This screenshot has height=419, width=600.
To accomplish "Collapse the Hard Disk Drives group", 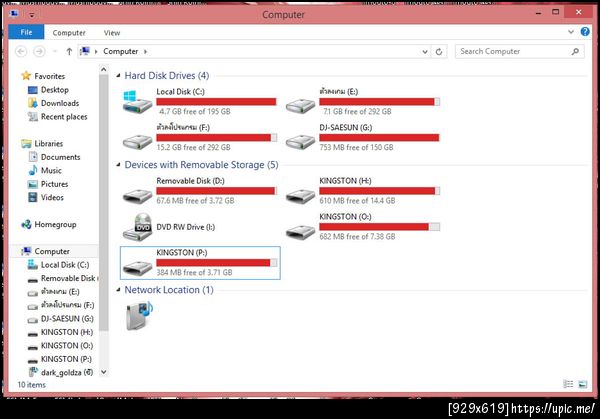I will 118,76.
